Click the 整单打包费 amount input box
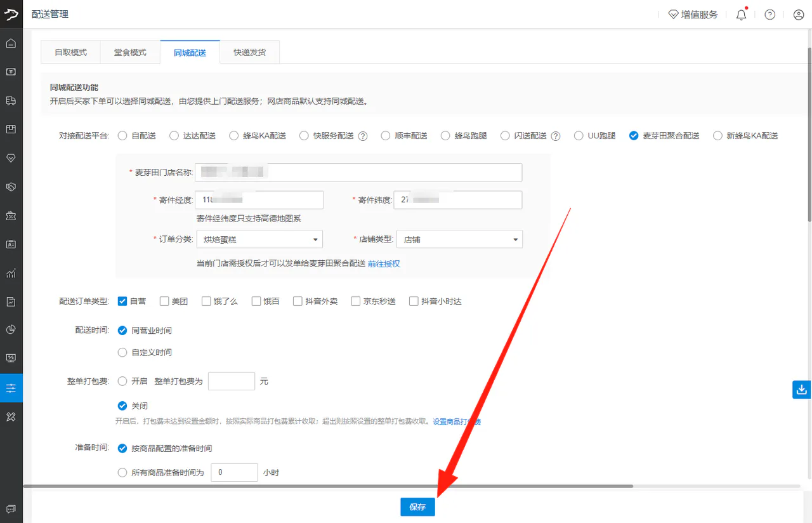Screen dimensions: 812x523 [x=232, y=381]
